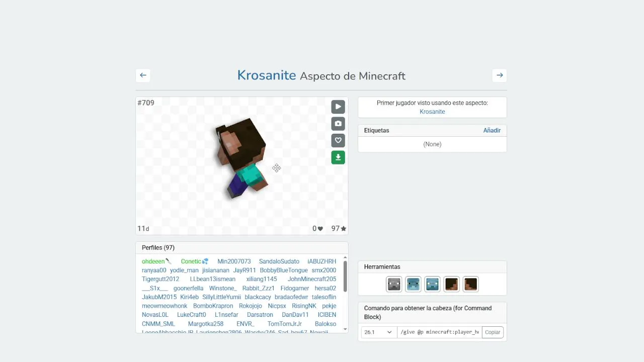The height and width of the screenshot is (362, 644).
Task: Select the blue face tool with black eyes
Action: [413, 284]
